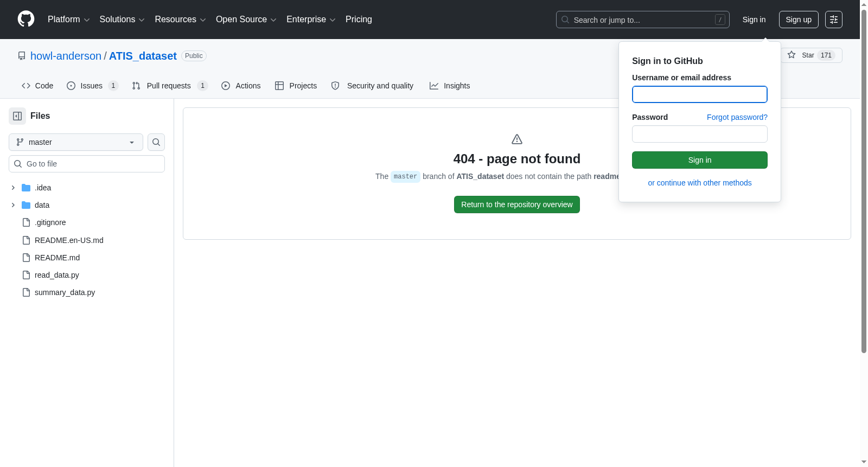The width and height of the screenshot is (868, 467).
Task: Switch to the Issues tab
Action: [x=92, y=86]
